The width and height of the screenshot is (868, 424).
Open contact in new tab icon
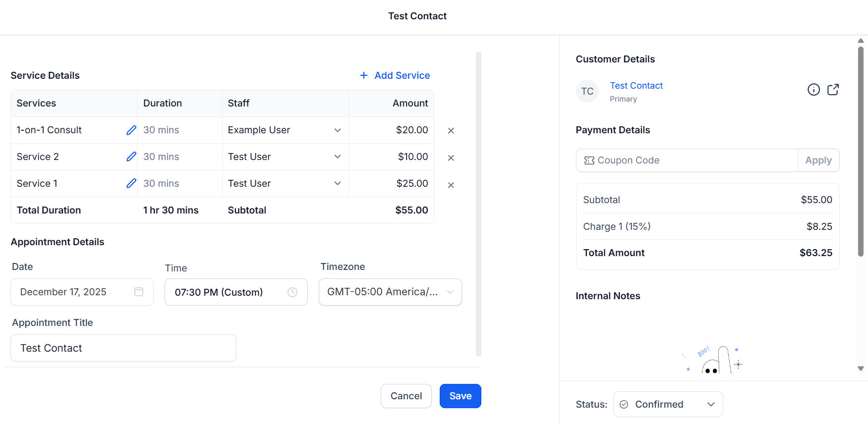tap(833, 90)
